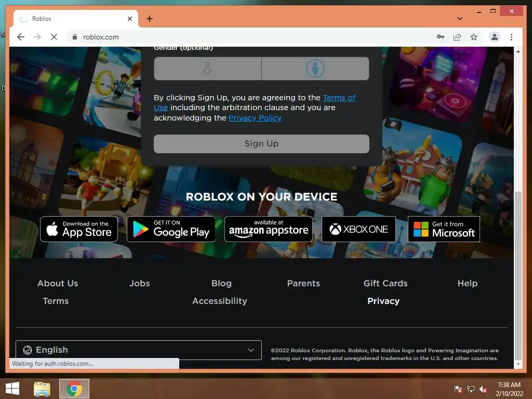Viewport: 532px width, 399px height.
Task: Click the muted volume tray icon
Action: point(483,389)
